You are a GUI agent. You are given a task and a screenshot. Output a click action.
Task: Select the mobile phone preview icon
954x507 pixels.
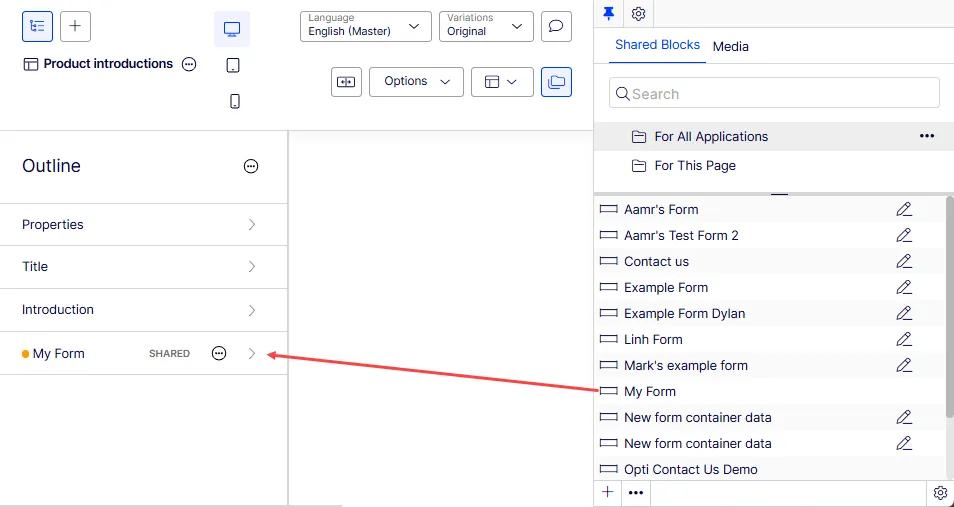(235, 101)
